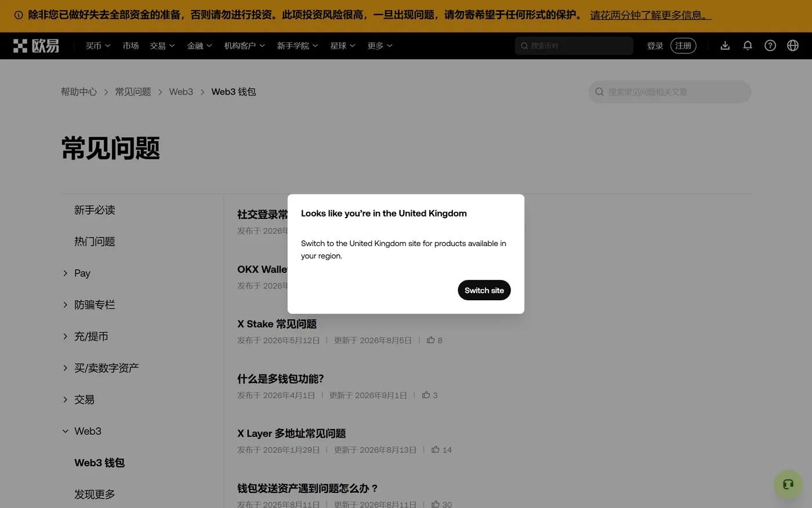The height and width of the screenshot is (508, 812).
Task: Collapse the Web3 sidebar section
Action: click(x=65, y=431)
